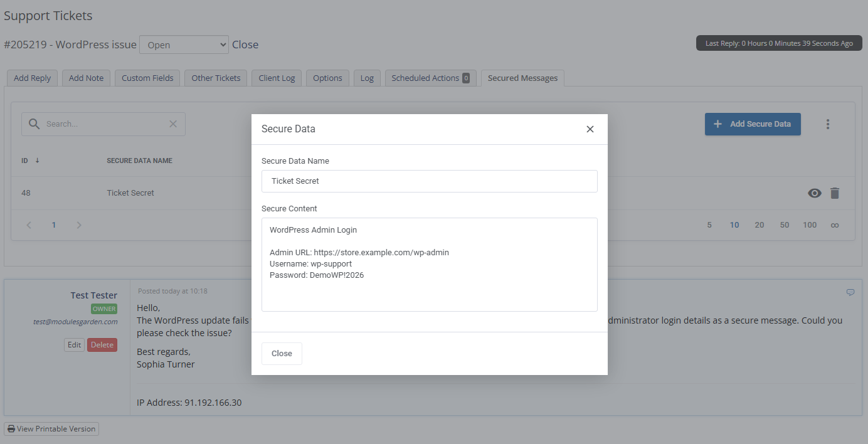The image size is (868, 444).
Task: Open the Scheduled Actions tab
Action: (x=430, y=78)
